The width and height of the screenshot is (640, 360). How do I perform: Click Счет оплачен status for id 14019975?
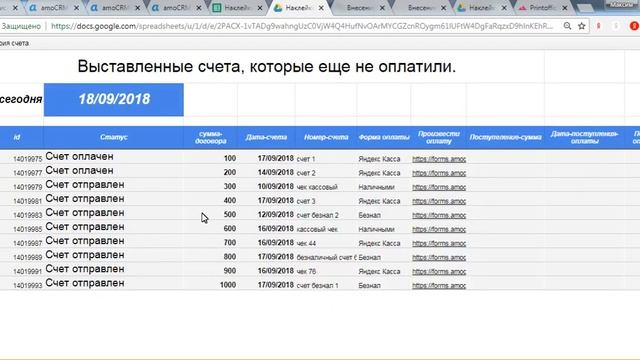click(80, 157)
